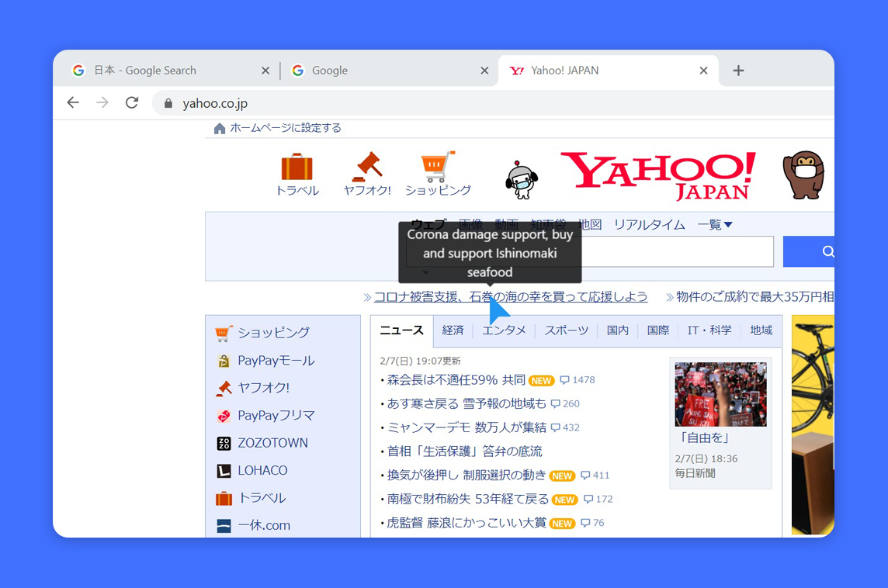Click the home icon beside ホームページに設定する
The width and height of the screenshot is (888, 588).
(220, 129)
